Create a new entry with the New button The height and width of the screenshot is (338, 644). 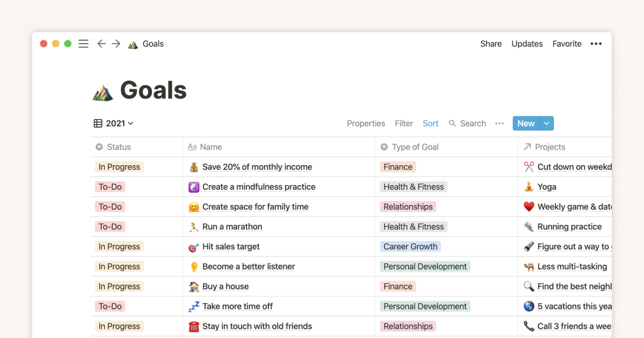click(x=525, y=123)
